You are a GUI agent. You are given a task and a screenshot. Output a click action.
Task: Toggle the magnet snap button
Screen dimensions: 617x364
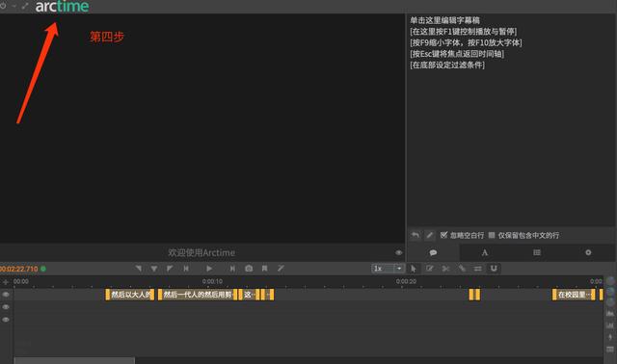point(494,269)
